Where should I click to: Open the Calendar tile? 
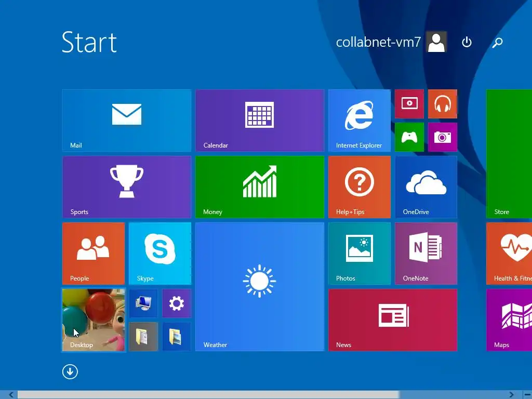[260, 121]
